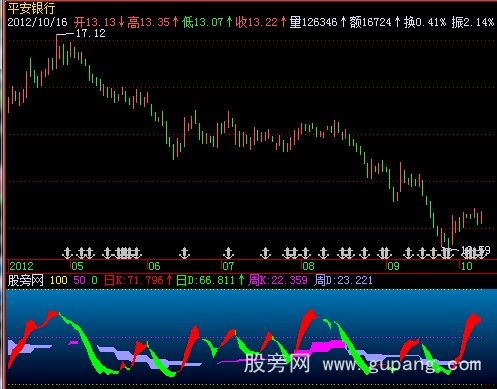
Task: Select the date 2012/10/16 in header
Action: pyautogui.click(x=37, y=22)
